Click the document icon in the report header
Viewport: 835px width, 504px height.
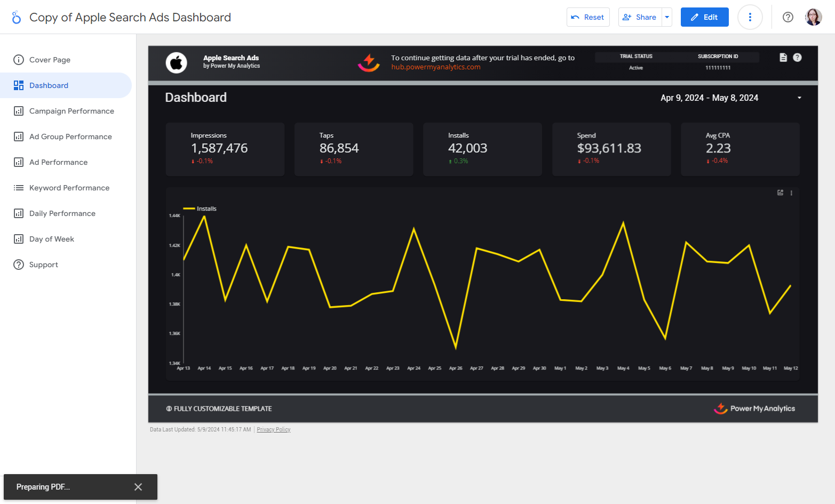[783, 58]
